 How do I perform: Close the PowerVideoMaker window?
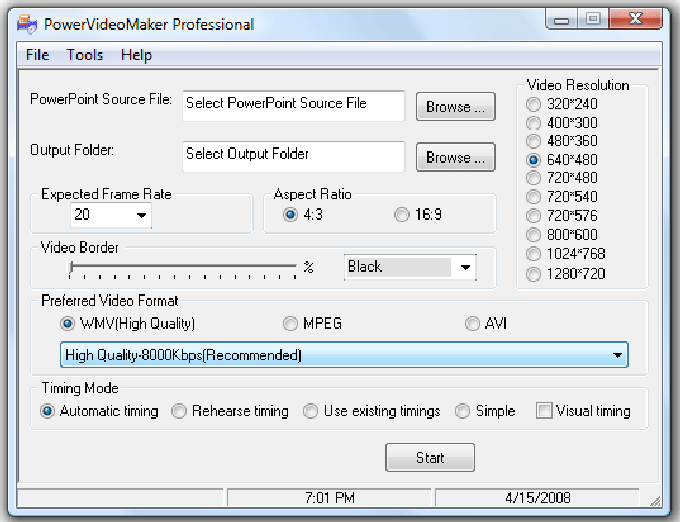coord(635,19)
